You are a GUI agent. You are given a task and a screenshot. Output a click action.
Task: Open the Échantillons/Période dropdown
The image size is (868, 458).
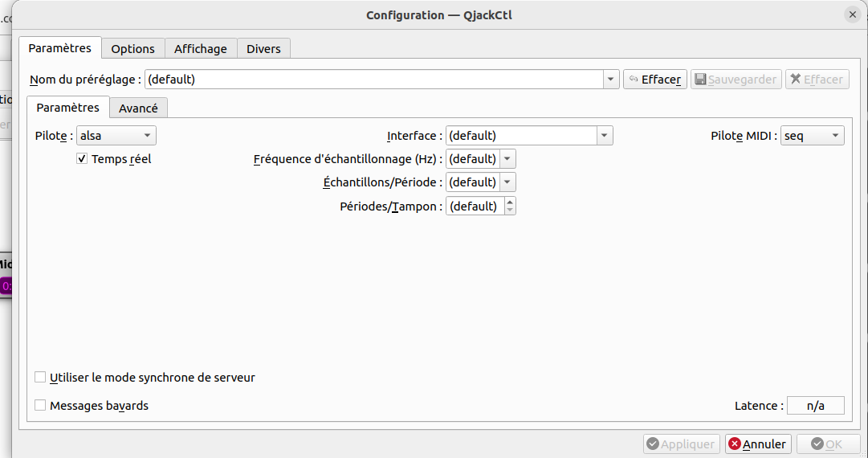coord(507,182)
